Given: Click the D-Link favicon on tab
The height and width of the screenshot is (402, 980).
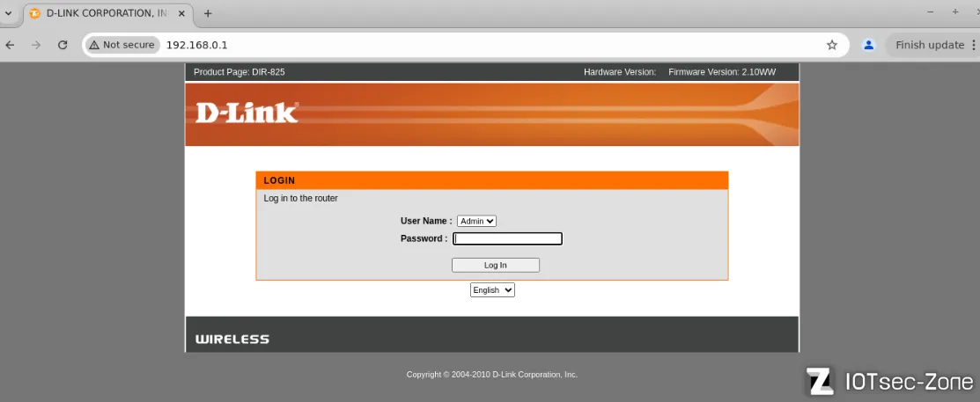Looking at the screenshot, I should coord(35,13).
